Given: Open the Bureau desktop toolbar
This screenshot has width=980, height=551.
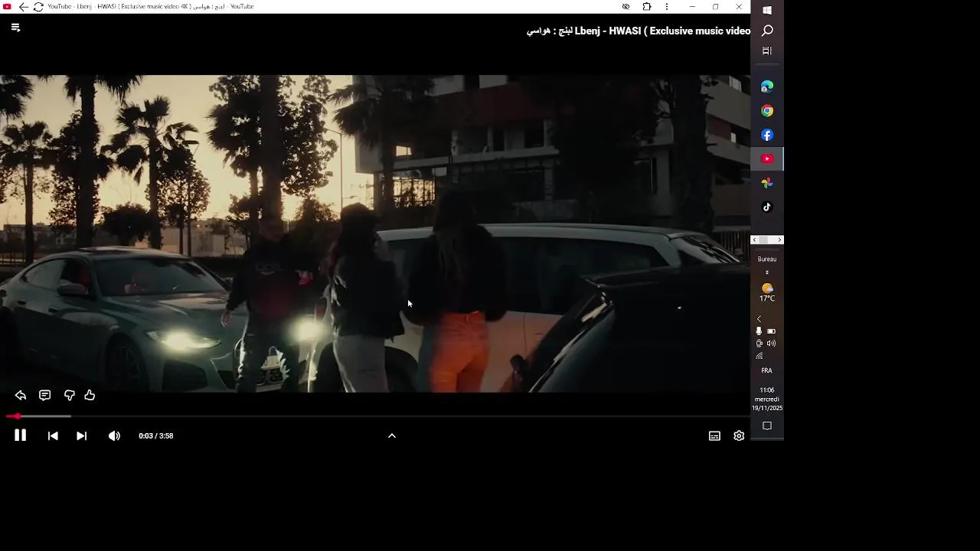Looking at the screenshot, I should tap(767, 259).
